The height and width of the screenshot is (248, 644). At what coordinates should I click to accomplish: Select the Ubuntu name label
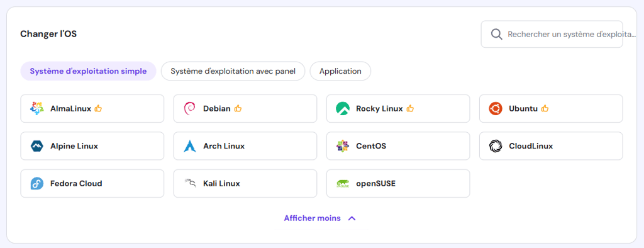523,109
